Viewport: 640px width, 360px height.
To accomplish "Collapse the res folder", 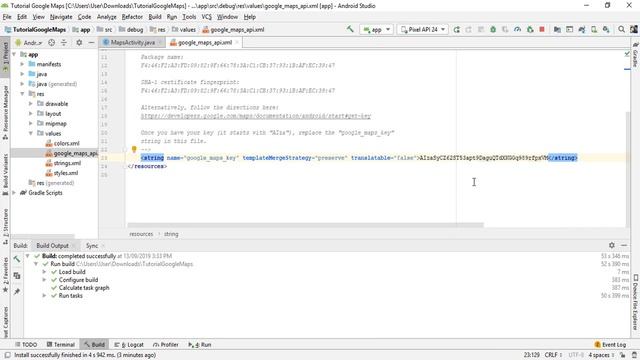I will (22, 94).
